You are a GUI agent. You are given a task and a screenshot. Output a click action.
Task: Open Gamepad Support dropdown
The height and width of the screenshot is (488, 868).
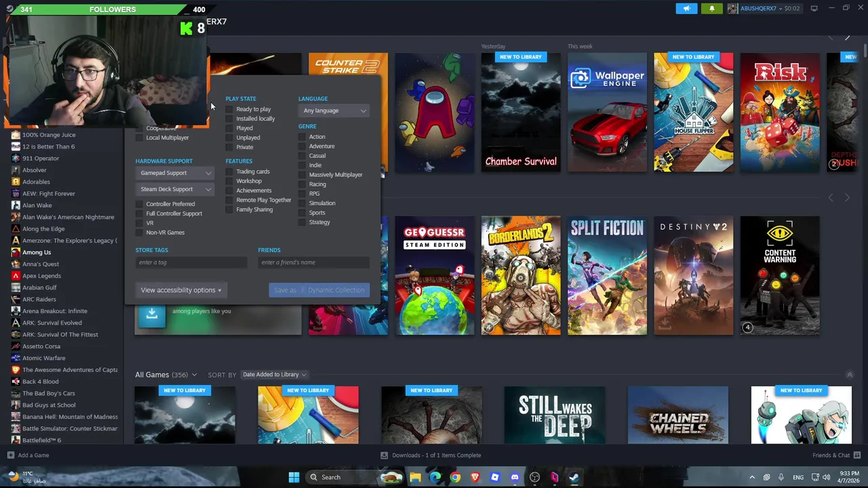pos(174,173)
